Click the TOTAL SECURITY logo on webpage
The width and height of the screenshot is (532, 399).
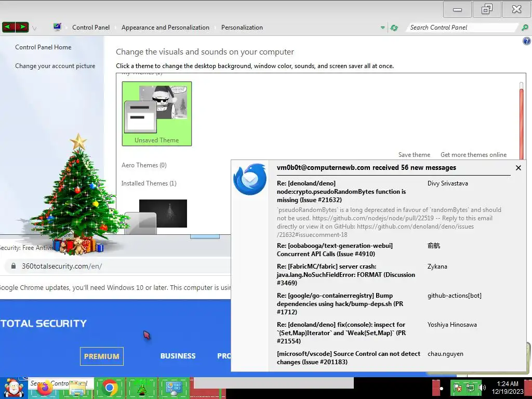(44, 323)
